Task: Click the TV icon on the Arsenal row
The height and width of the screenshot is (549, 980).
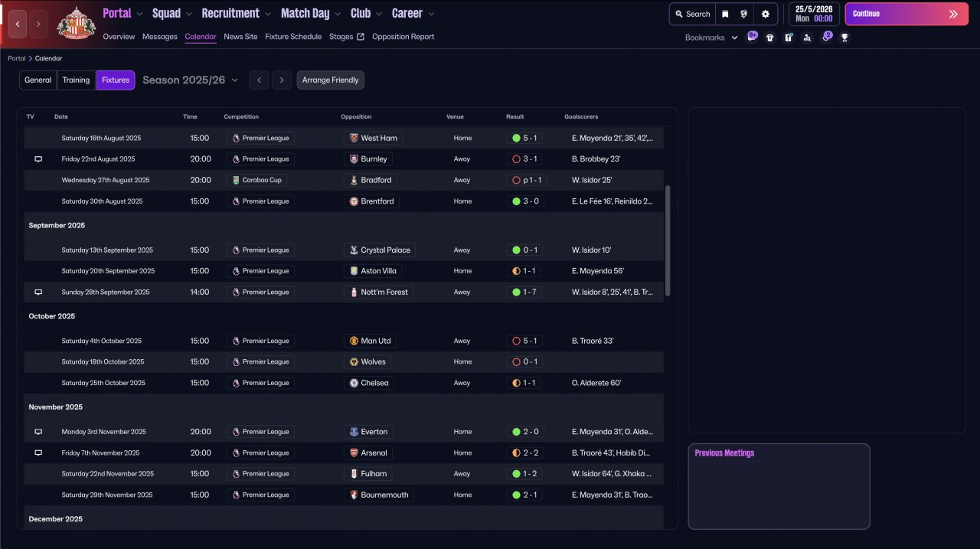Action: coord(38,453)
